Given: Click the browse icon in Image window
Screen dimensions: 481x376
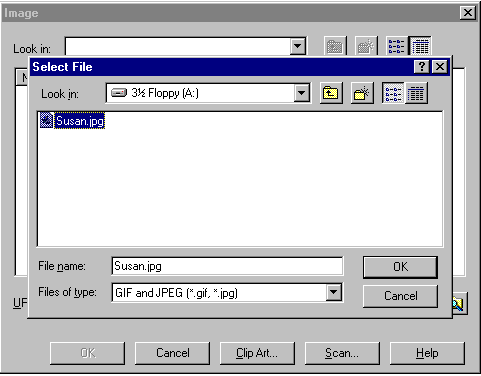Looking at the screenshot, I should [460, 303].
